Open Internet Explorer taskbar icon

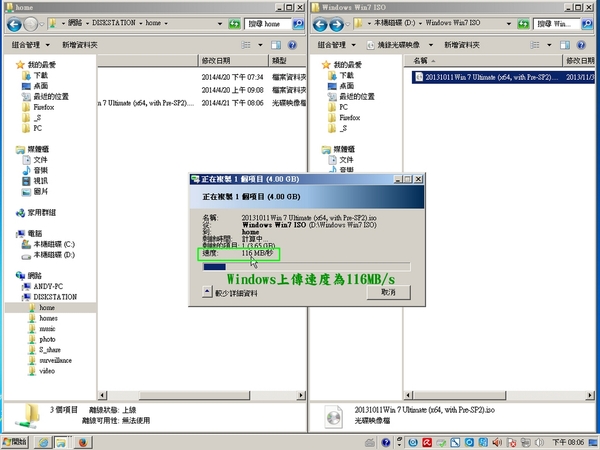click(x=43, y=442)
